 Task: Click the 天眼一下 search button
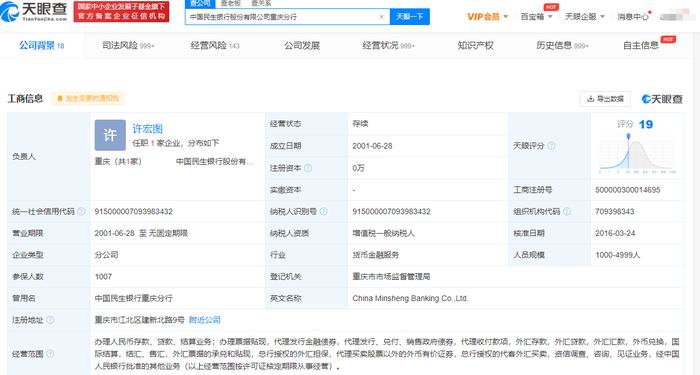410,17
